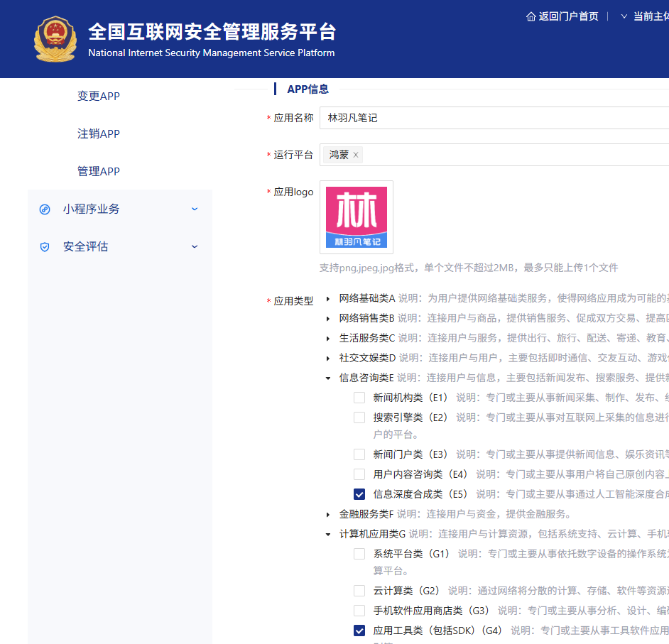Expand the 社交文娱类D category arrow
Viewport: 669px width, 644px height.
[327, 359]
